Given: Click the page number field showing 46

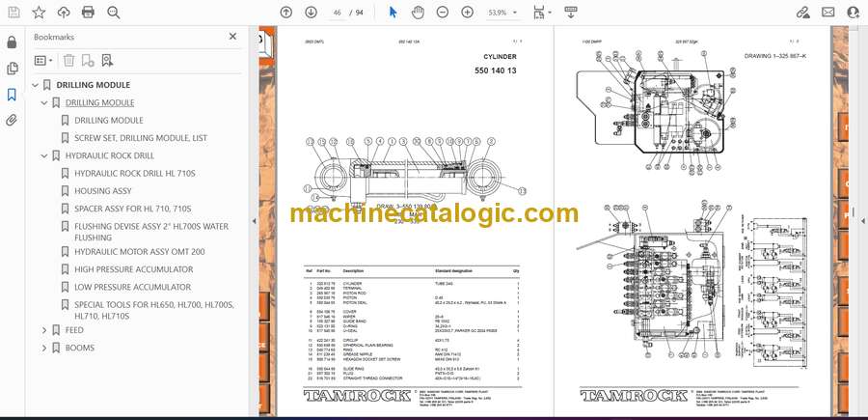Looking at the screenshot, I should pyautogui.click(x=337, y=13).
